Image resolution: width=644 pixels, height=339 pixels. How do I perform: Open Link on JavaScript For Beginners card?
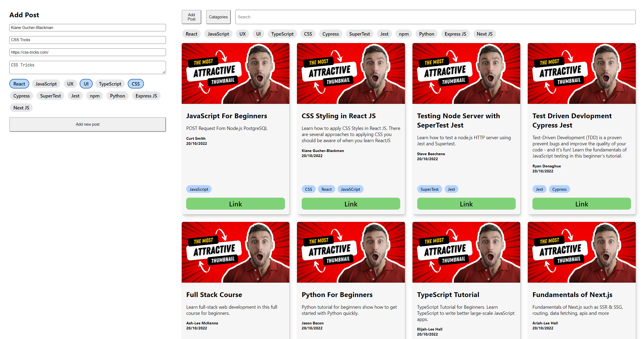(x=236, y=204)
